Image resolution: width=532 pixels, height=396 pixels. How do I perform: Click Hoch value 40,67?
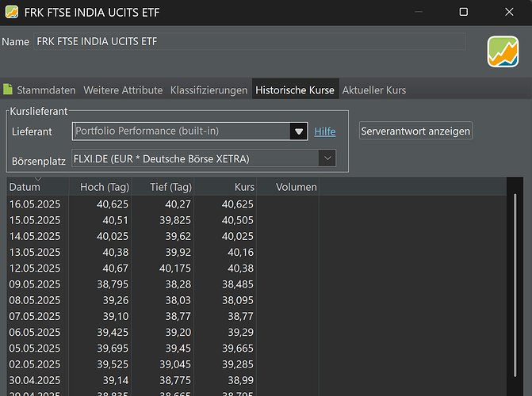click(115, 268)
